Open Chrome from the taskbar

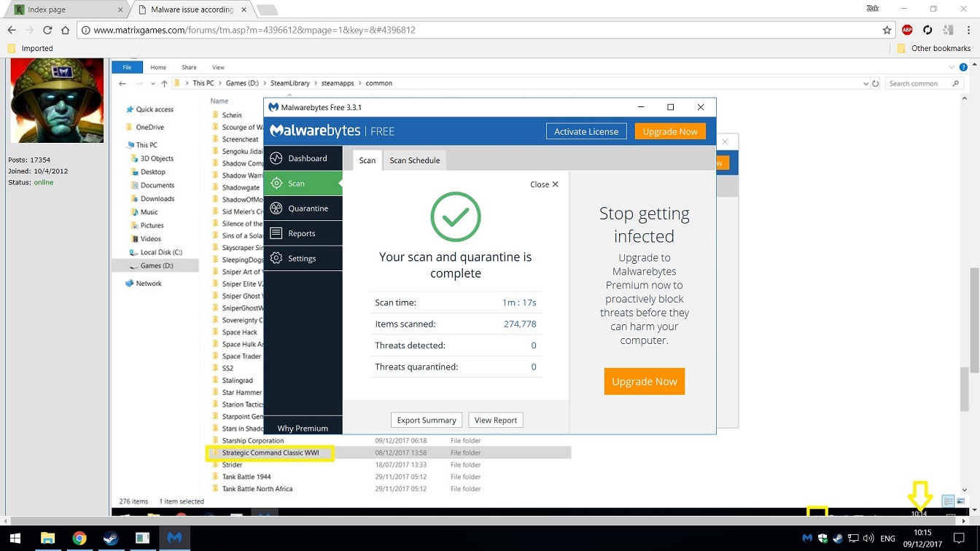[x=79, y=538]
